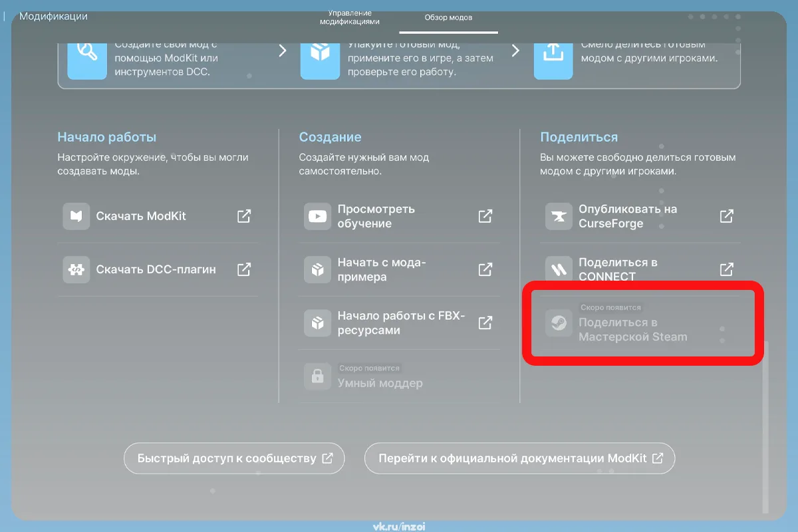This screenshot has width=798, height=532.
Task: Click the YouTube icon beside Просмотреть обучение
Action: click(317, 216)
